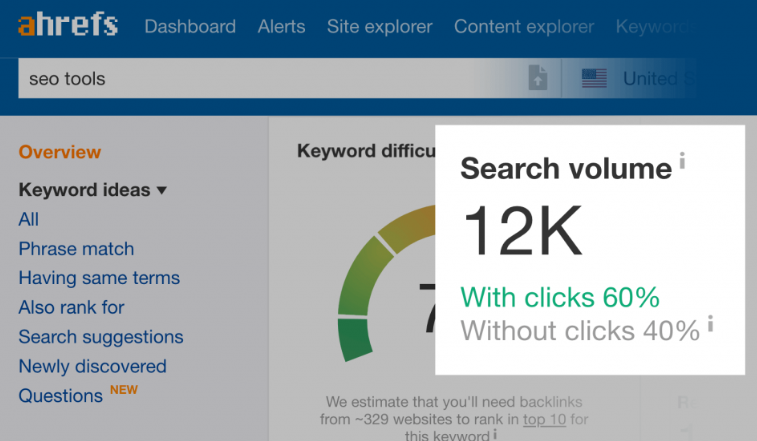Viewport: 757px width, 441px height.
Task: Click the ahrefs logo
Action: click(68, 25)
